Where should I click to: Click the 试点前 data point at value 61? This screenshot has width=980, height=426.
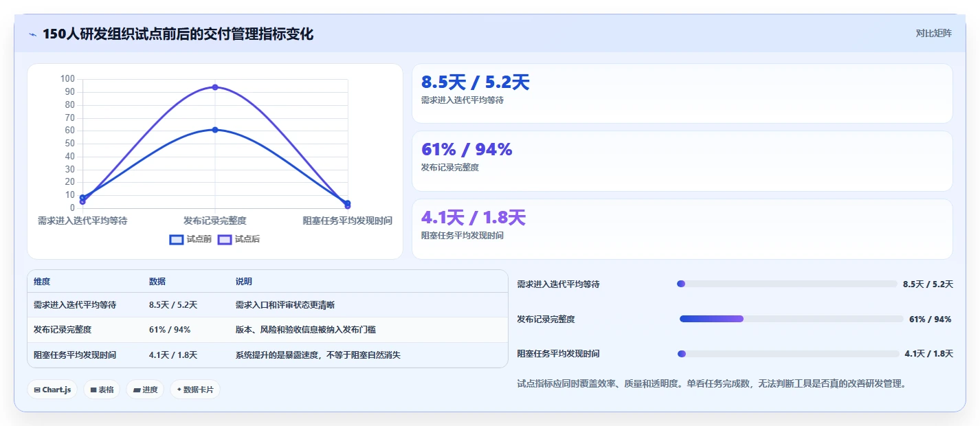(x=215, y=130)
